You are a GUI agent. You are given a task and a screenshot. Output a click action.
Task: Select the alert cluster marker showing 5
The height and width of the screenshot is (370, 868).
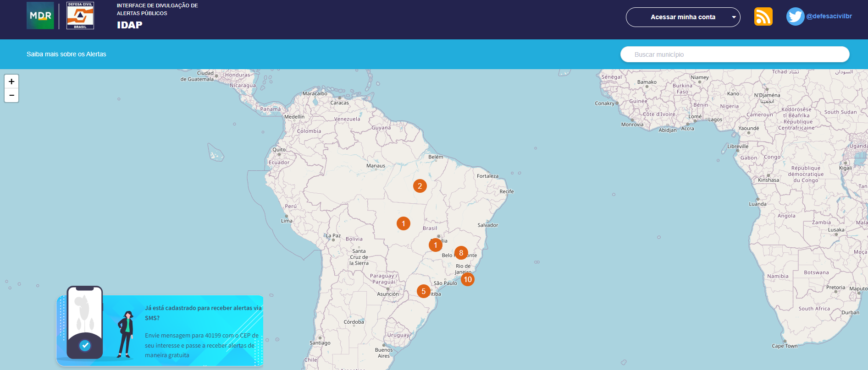click(x=423, y=291)
